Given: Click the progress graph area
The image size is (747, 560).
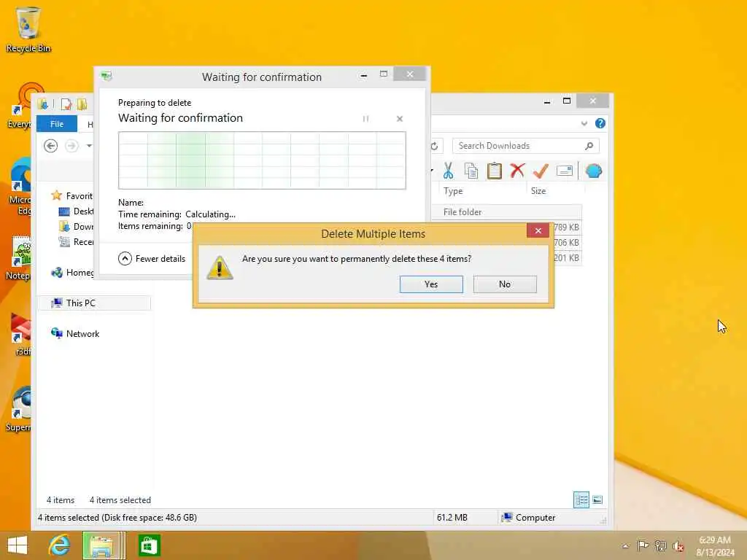Looking at the screenshot, I should [x=262, y=160].
